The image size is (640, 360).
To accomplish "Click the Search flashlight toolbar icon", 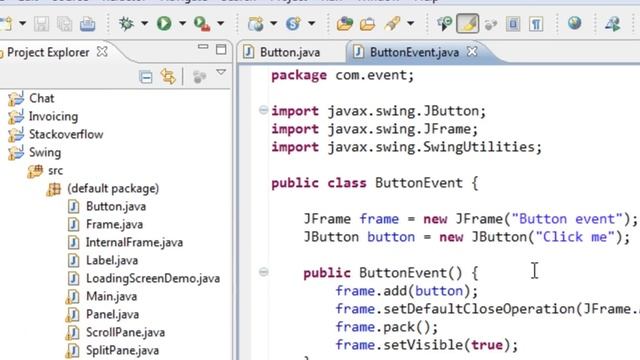I will 392,24.
